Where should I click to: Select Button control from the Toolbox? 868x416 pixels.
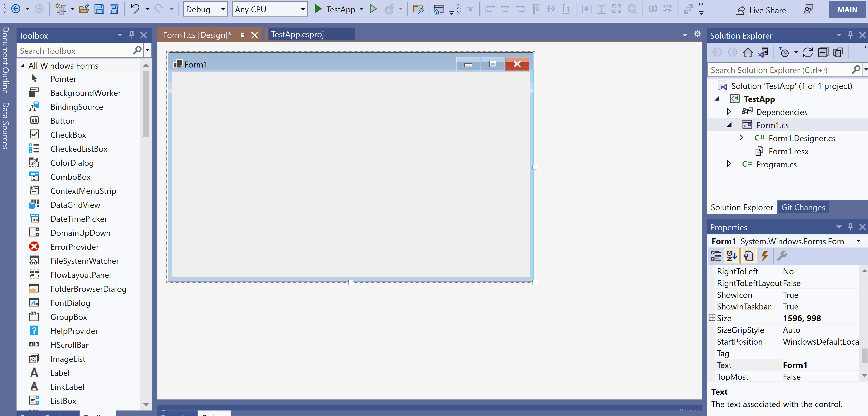pyautogui.click(x=62, y=121)
